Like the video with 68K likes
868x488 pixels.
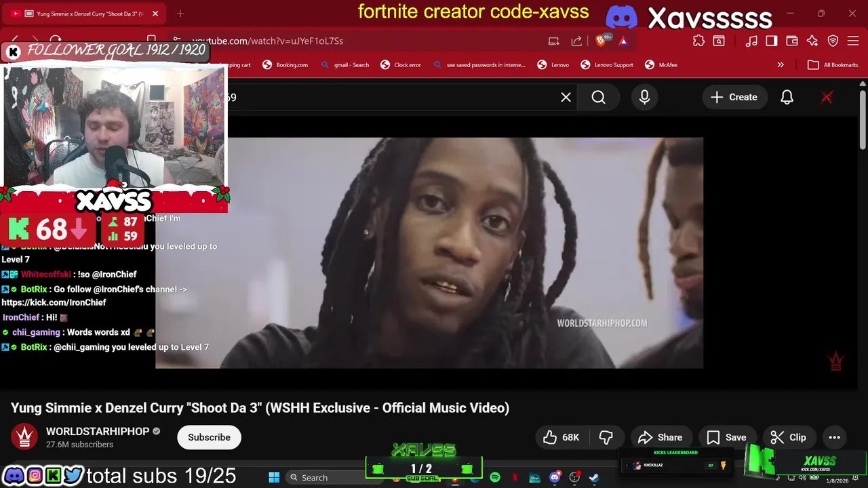tap(561, 437)
